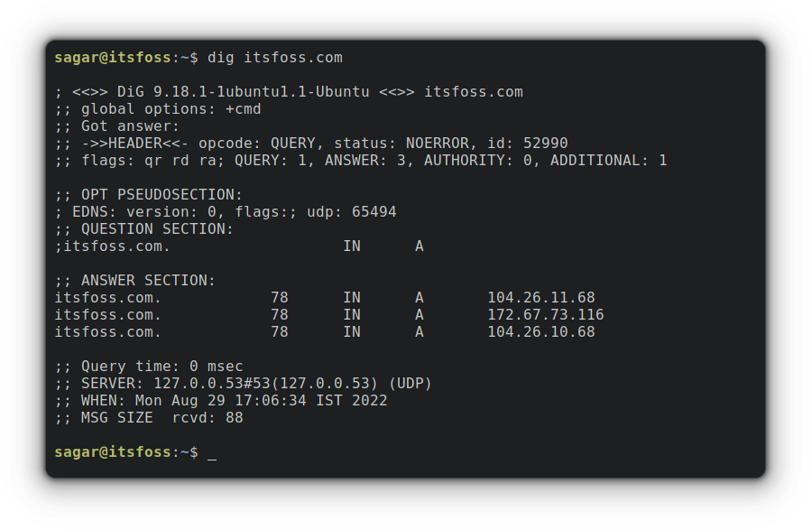This screenshot has width=812, height=530.
Task: Click 'sagar@itsfoss' in the top prompt
Action: (112, 58)
